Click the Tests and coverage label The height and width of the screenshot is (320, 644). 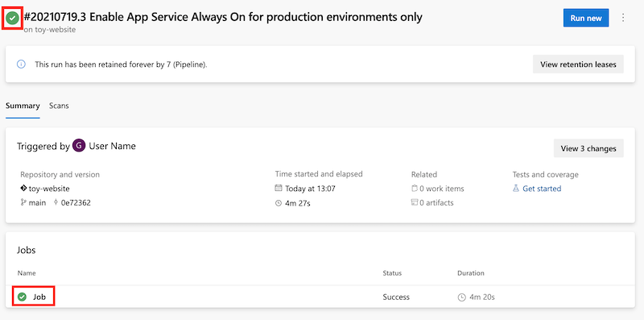(546, 174)
